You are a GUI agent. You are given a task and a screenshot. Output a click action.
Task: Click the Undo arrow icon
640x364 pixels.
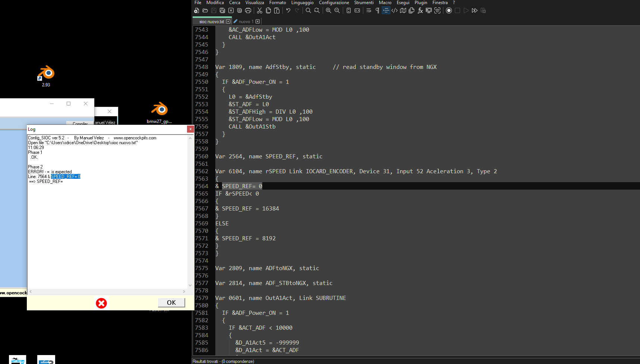point(288,10)
